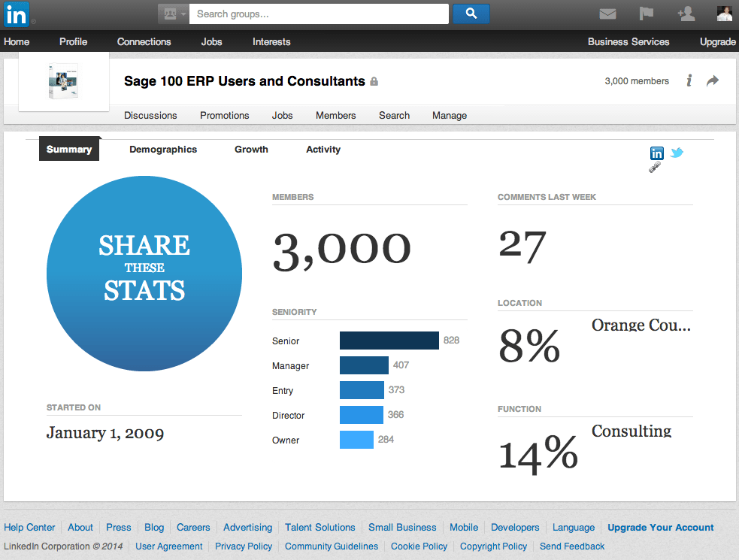Click the blue magnifier search button

(x=471, y=14)
